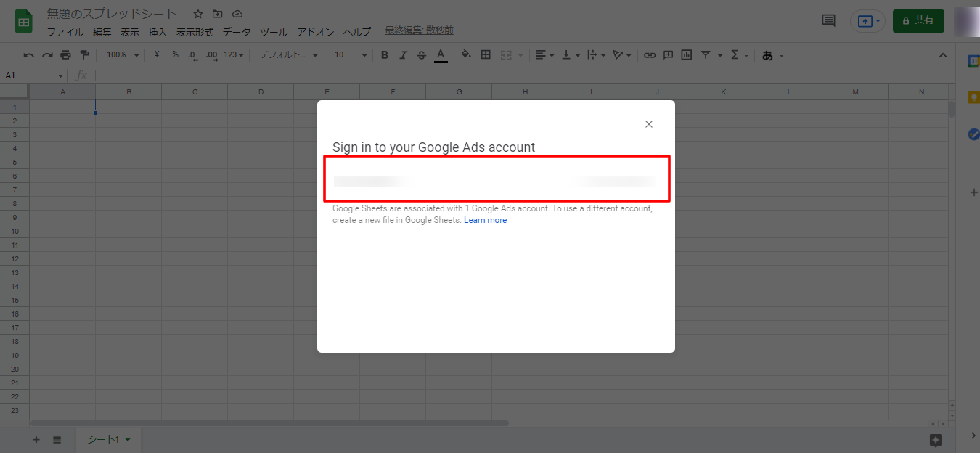Open the text color picker

(x=441, y=55)
